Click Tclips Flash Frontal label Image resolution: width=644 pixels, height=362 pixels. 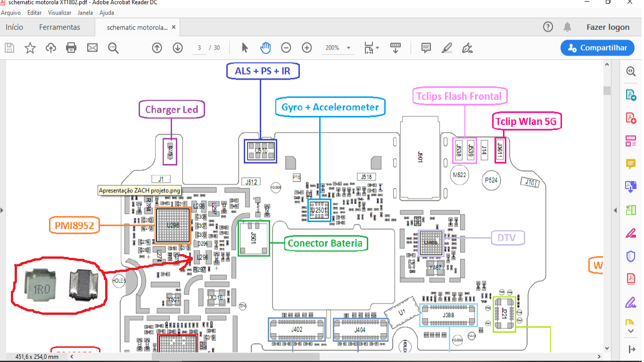pos(459,96)
